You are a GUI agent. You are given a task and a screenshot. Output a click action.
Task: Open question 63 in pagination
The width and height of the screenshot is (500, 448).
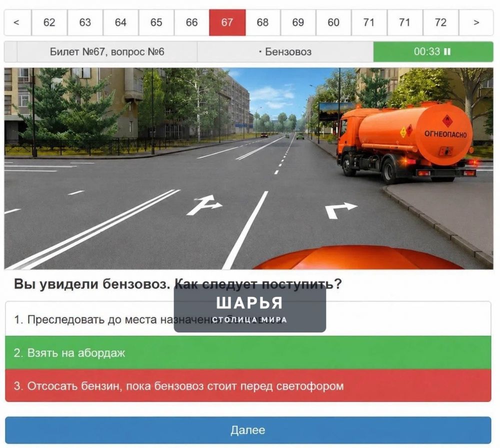(x=85, y=22)
